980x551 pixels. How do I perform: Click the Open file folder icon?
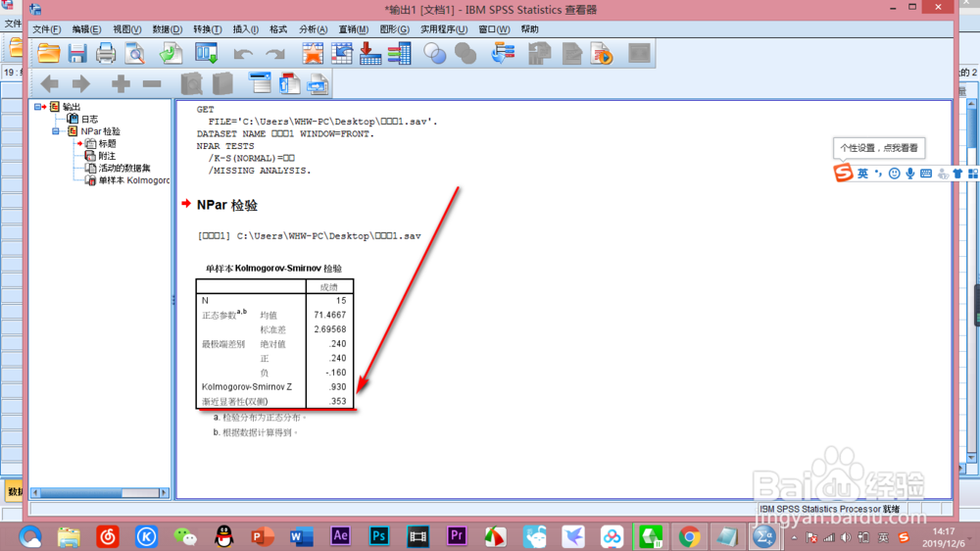[x=49, y=53]
